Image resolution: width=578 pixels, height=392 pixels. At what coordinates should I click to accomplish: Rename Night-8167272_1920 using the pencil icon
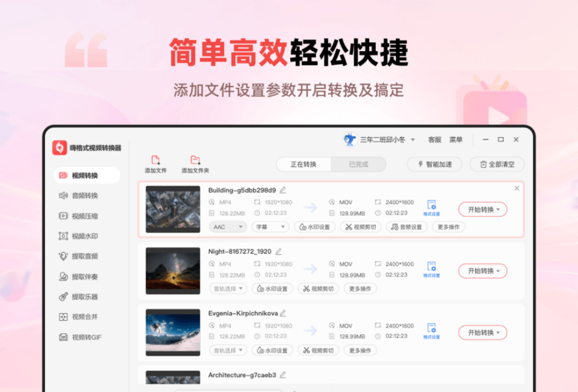[279, 252]
